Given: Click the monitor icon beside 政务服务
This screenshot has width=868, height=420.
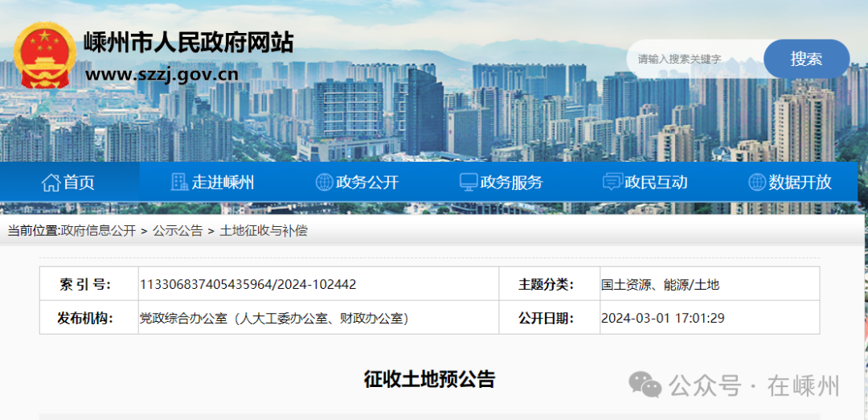Looking at the screenshot, I should click(x=469, y=182).
